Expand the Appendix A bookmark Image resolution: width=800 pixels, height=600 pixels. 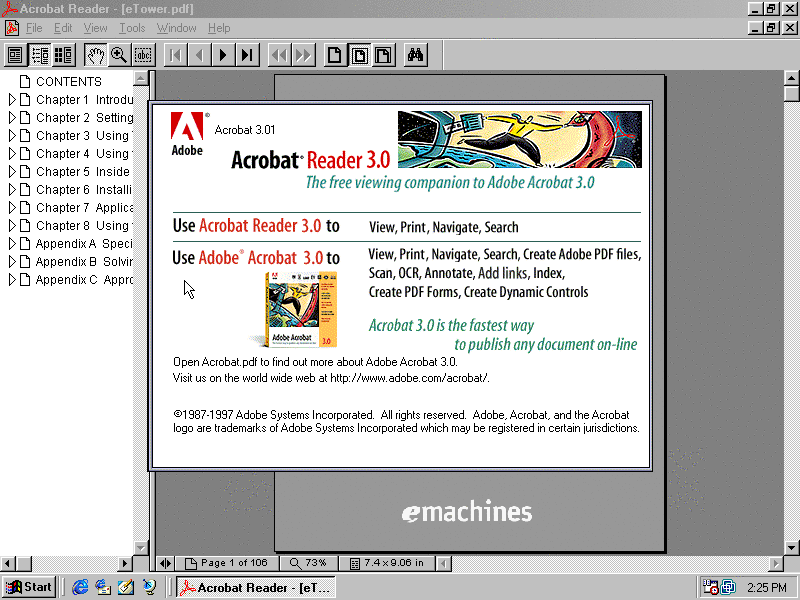click(x=12, y=244)
